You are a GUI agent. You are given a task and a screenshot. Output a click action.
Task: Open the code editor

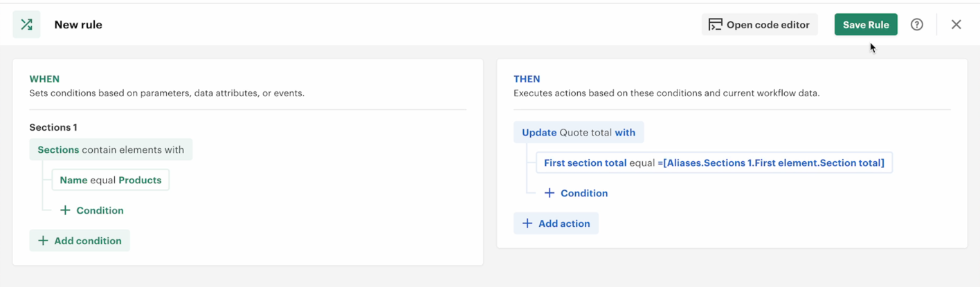tap(759, 25)
